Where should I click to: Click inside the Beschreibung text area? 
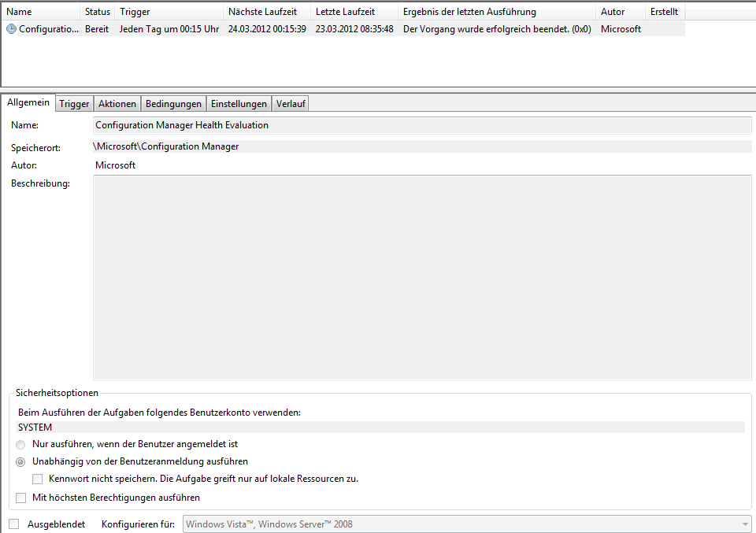click(x=422, y=278)
